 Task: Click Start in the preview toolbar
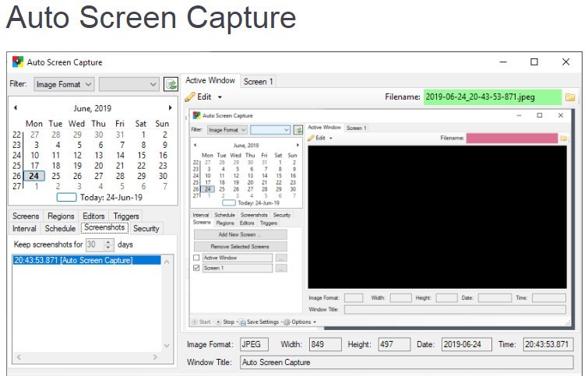[201, 322]
